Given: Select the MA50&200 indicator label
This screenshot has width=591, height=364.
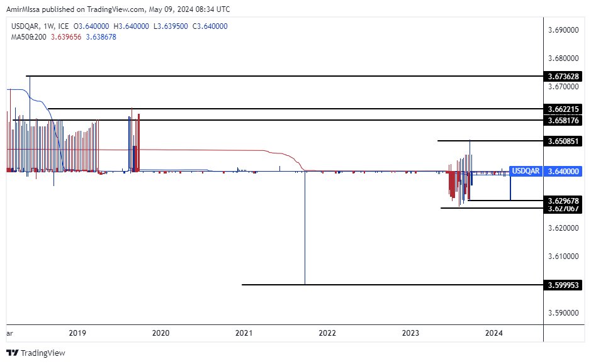Looking at the screenshot, I should tap(29, 37).
